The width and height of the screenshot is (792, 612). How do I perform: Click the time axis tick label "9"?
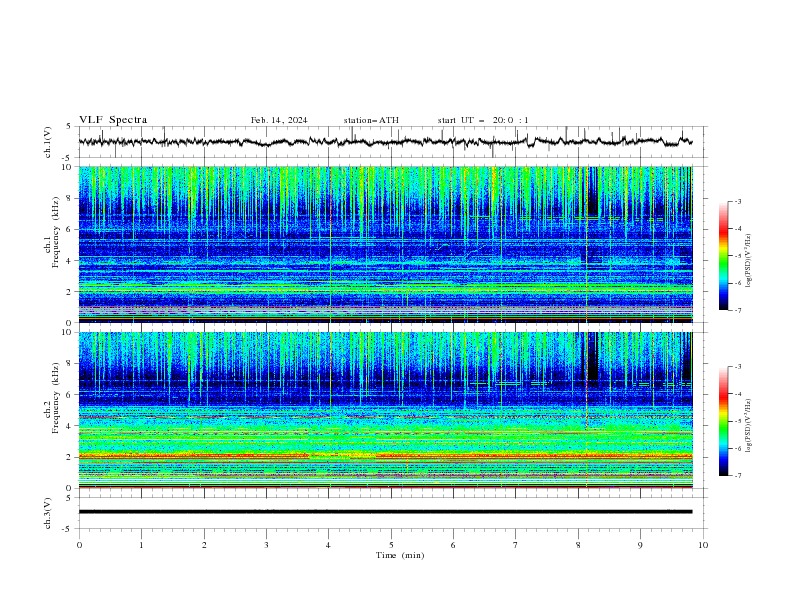tap(640, 545)
